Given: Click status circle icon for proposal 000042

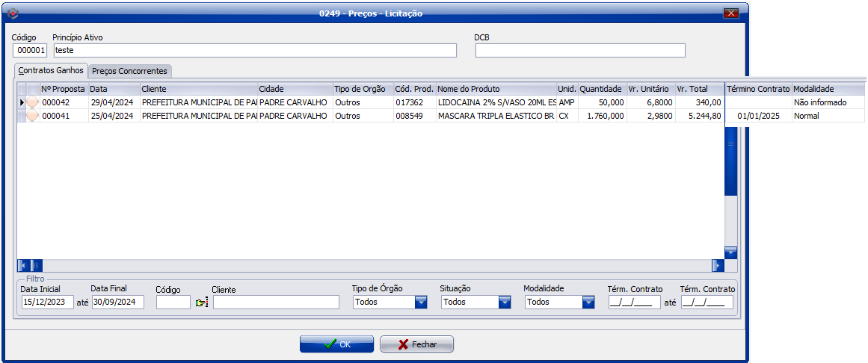Looking at the screenshot, I should point(33,102).
